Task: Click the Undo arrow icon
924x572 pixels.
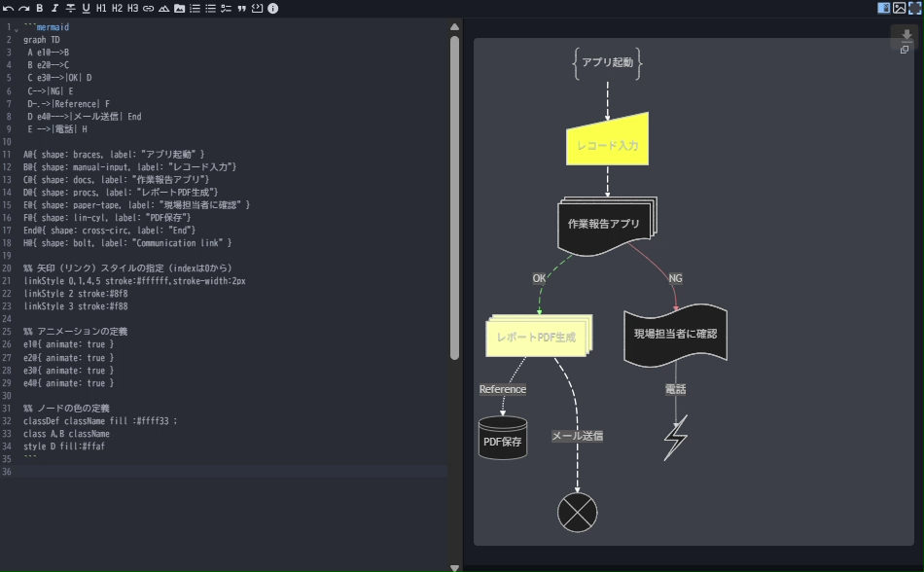Action: click(x=8, y=8)
